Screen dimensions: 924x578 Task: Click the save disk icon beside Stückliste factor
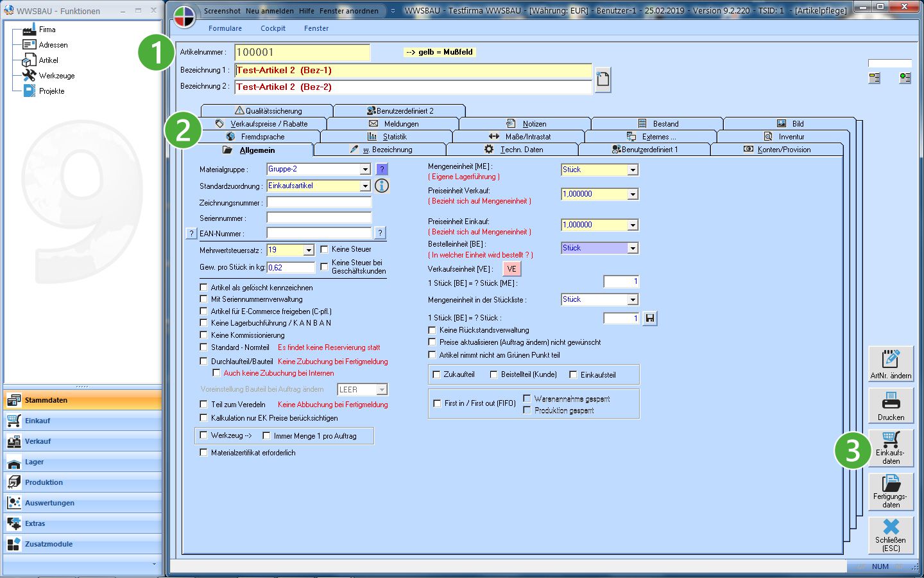tap(650, 319)
